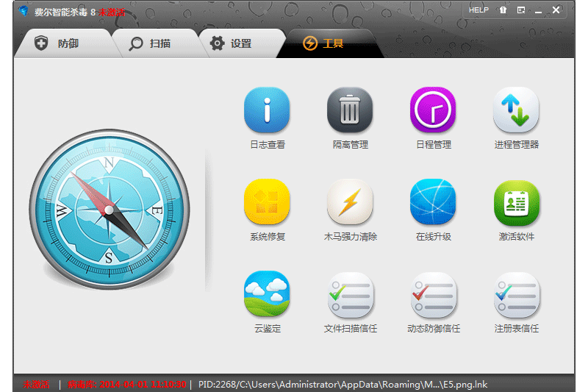
Task: Open 注册表信任 checklist icon
Action: point(516,295)
